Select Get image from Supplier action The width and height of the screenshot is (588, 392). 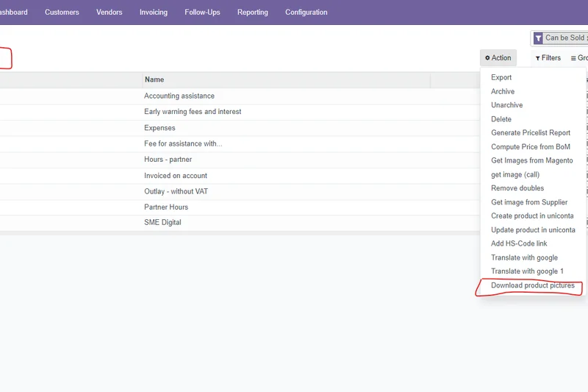pyautogui.click(x=529, y=202)
